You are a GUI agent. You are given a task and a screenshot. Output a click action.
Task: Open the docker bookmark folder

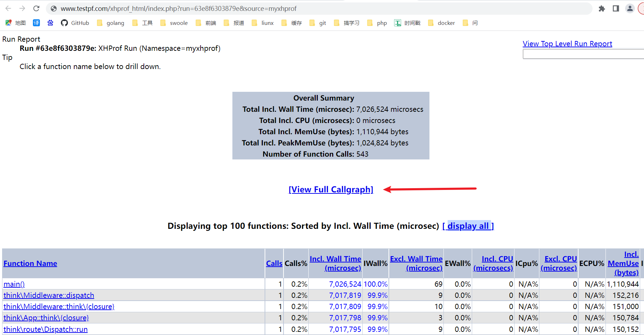442,23
